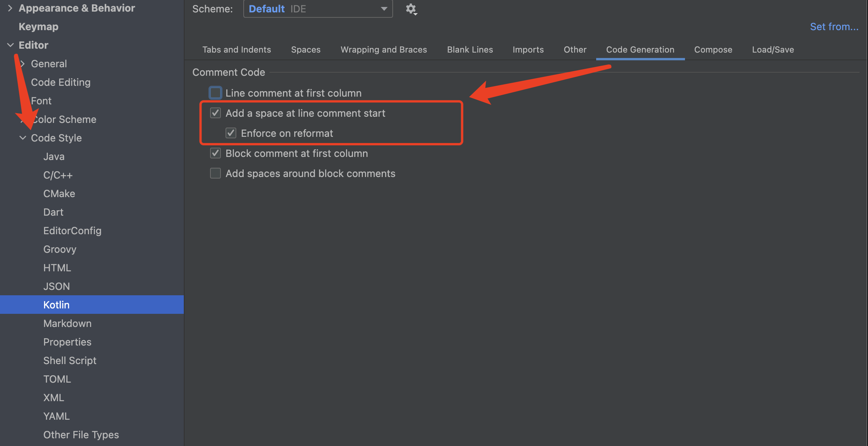The image size is (868, 446).
Task: Uncheck Add a space at line comment start
Action: point(215,113)
